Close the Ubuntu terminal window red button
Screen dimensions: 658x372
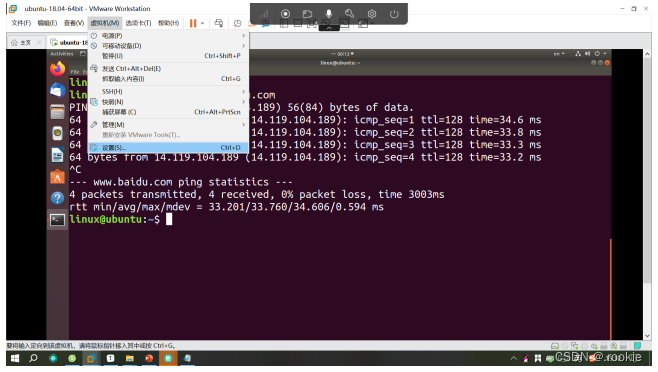pyautogui.click(x=607, y=63)
